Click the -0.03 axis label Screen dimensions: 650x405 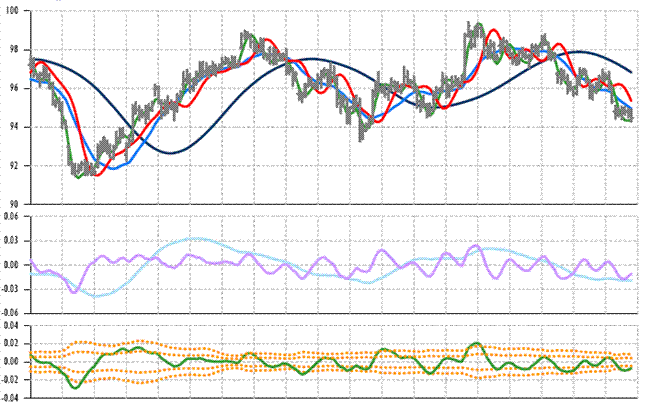pos(10,289)
